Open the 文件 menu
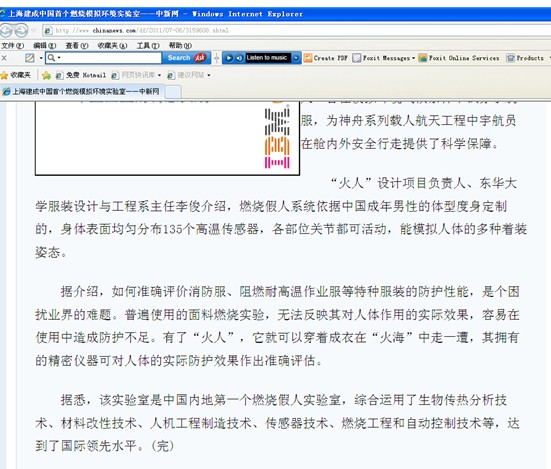 tap(13, 45)
